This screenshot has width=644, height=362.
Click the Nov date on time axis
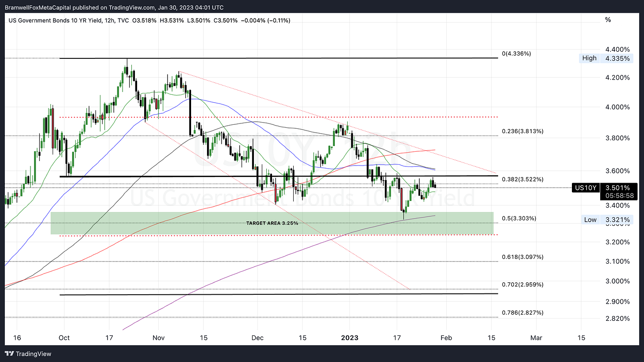(158, 338)
